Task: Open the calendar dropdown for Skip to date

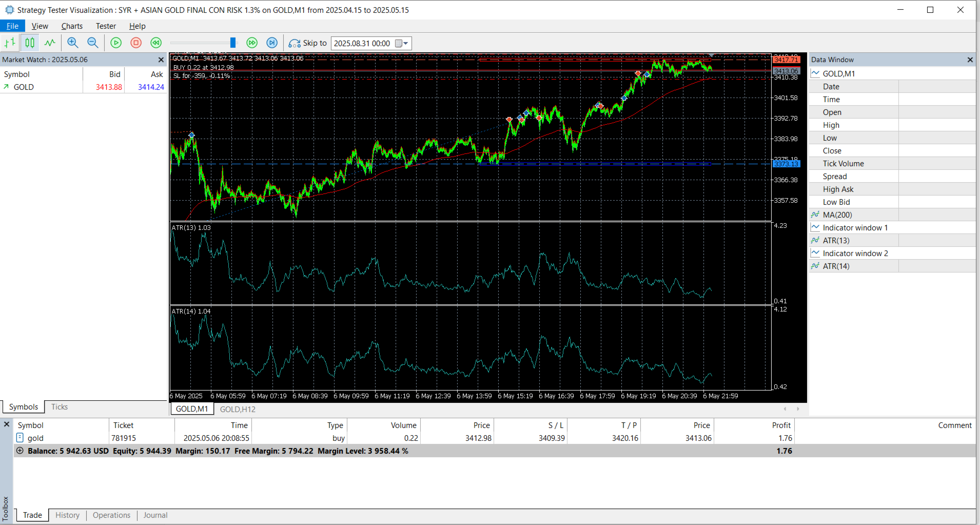Action: [402, 44]
